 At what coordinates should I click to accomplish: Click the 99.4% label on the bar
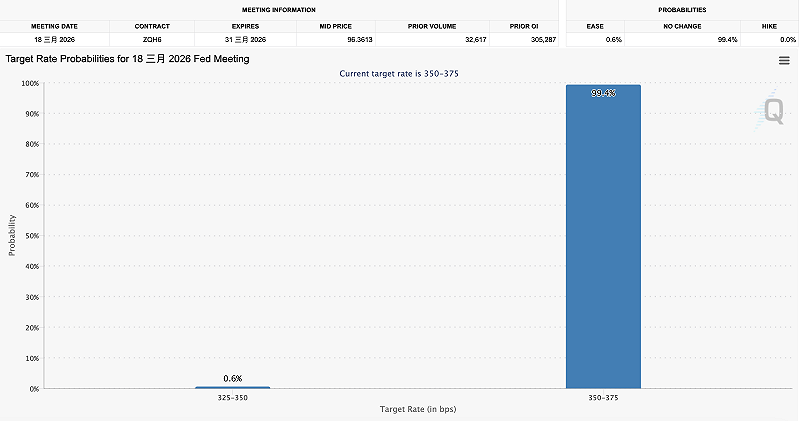click(x=603, y=93)
